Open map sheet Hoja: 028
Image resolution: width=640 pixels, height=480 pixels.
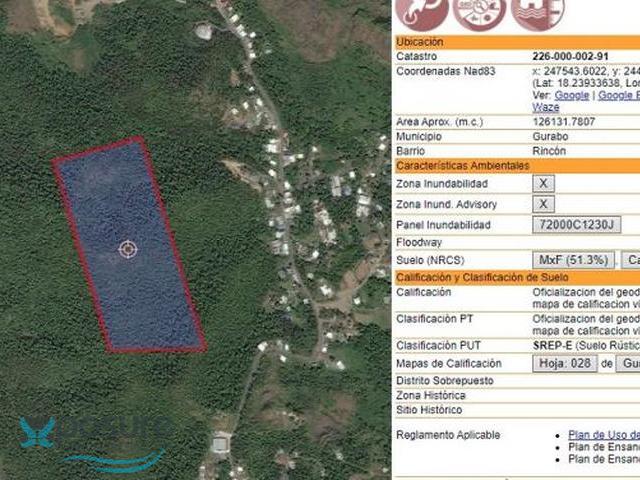(565, 363)
